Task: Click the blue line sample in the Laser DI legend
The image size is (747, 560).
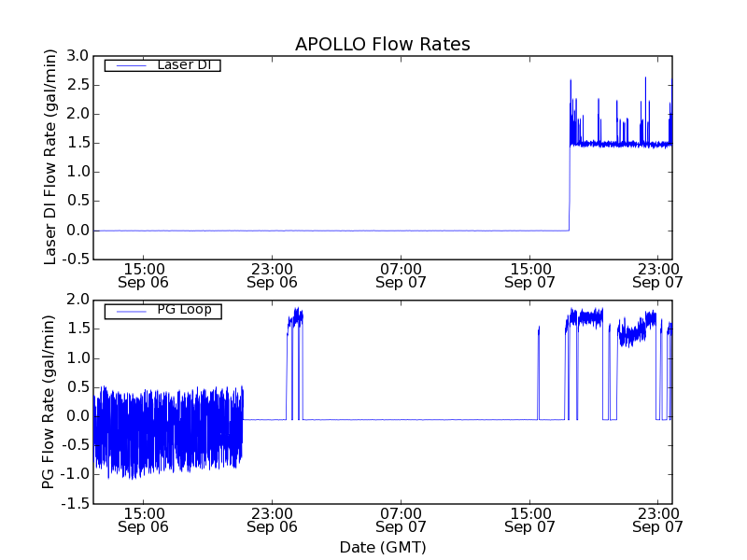Action: pos(131,65)
